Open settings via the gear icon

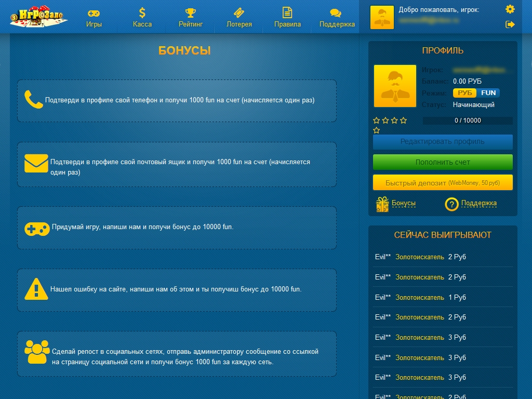pos(510,9)
